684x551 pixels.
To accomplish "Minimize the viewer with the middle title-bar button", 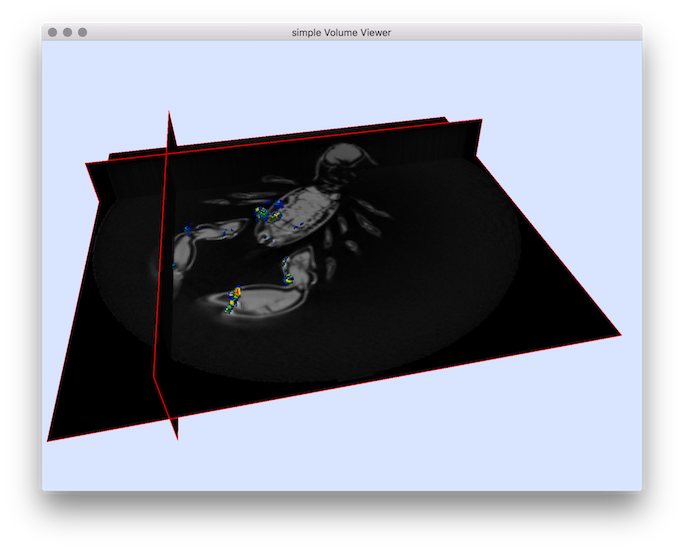I will click(67, 32).
